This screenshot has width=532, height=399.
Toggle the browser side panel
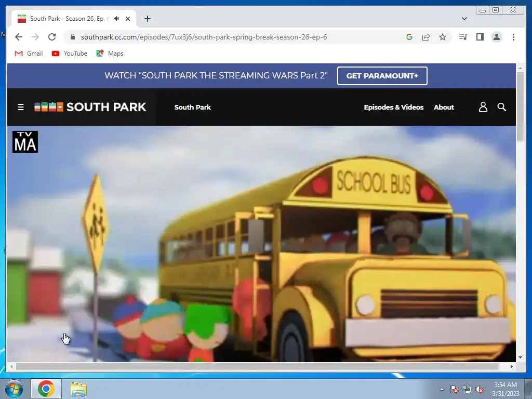coord(480,37)
